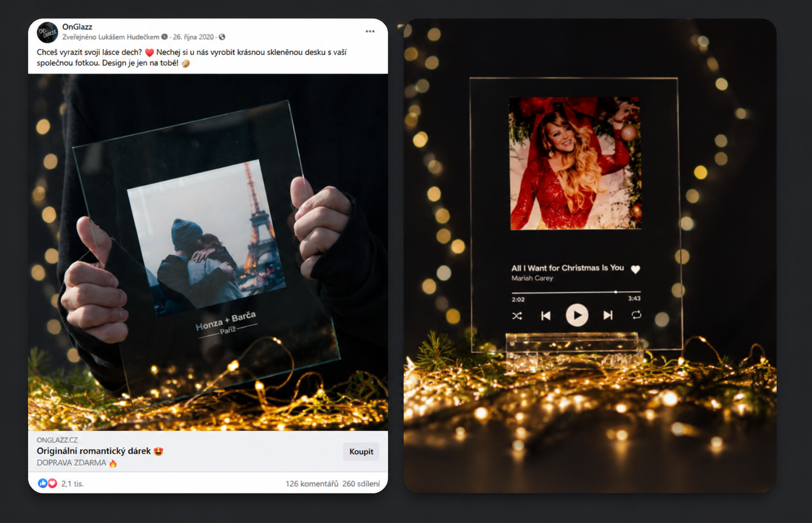Image resolution: width=812 pixels, height=523 pixels.
Task: Click the artist name Mariah Carey
Action: pyautogui.click(x=532, y=278)
